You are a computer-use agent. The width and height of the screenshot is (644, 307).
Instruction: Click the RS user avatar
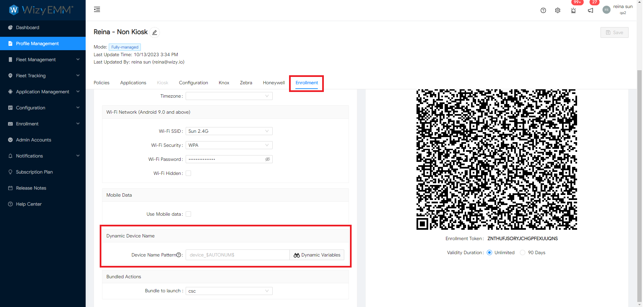point(607,10)
